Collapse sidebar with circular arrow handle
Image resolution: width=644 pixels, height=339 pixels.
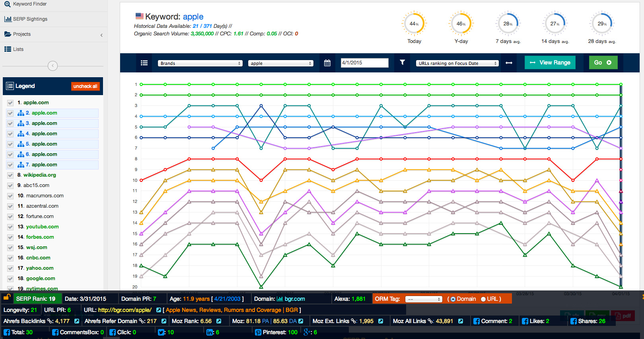tap(53, 66)
